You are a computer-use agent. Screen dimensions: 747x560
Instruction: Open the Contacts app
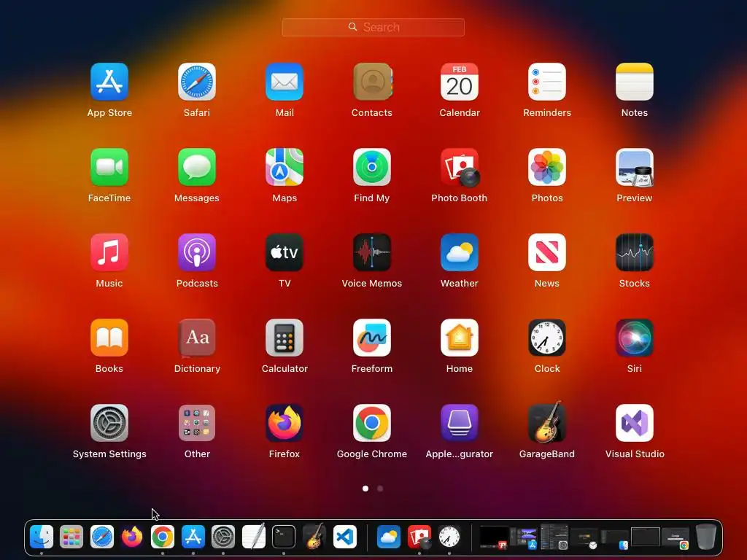click(x=372, y=82)
